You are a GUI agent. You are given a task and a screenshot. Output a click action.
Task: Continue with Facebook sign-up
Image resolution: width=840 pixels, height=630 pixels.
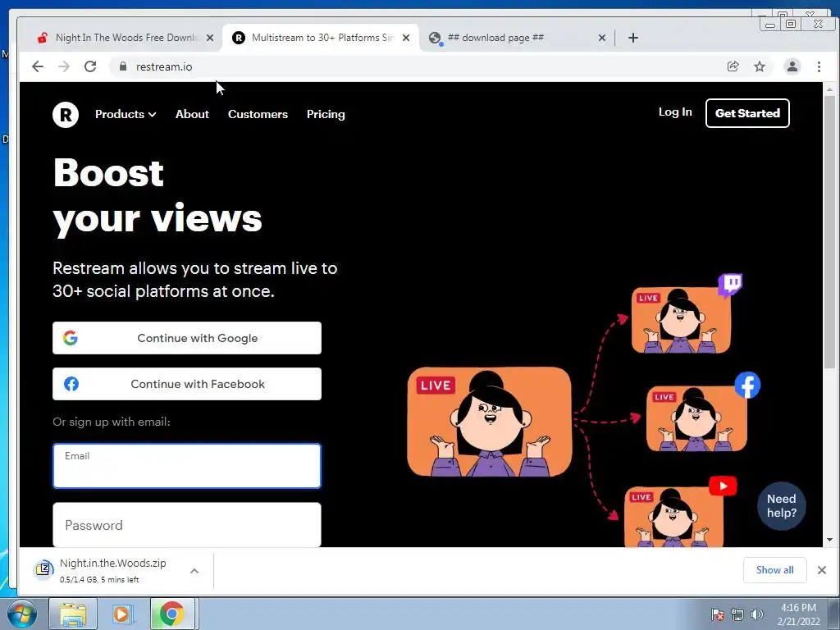[x=187, y=384]
